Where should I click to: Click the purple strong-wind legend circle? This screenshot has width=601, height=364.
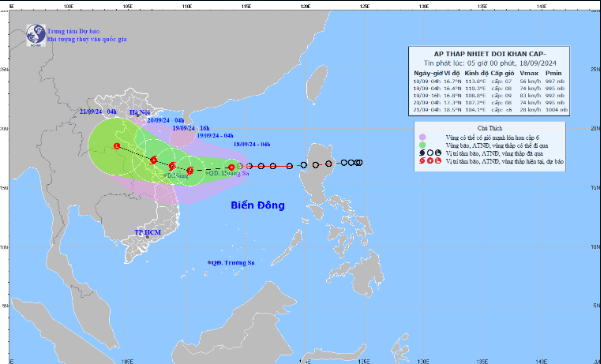[x=422, y=137]
